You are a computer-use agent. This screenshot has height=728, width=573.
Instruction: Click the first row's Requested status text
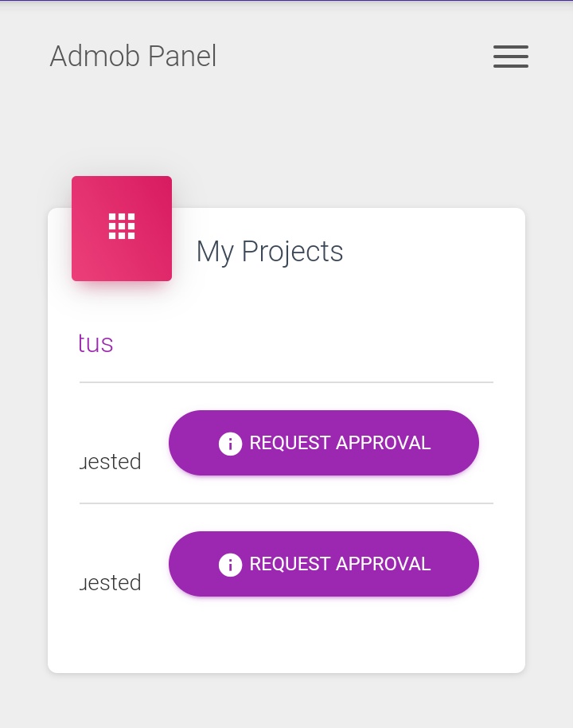tap(111, 462)
